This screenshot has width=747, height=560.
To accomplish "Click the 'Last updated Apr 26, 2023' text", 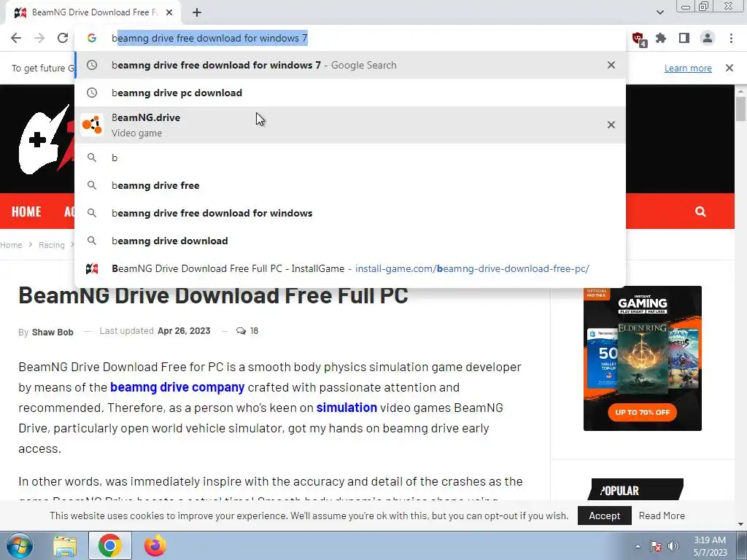I will click(x=155, y=330).
